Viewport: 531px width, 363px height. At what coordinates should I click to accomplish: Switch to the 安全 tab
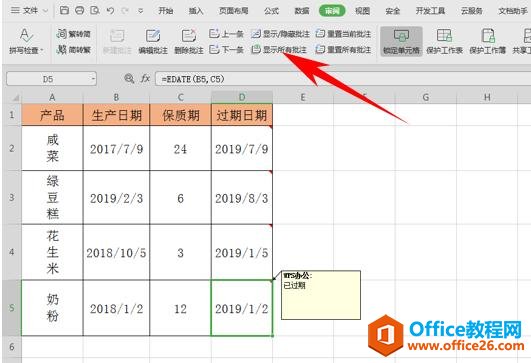point(392,11)
